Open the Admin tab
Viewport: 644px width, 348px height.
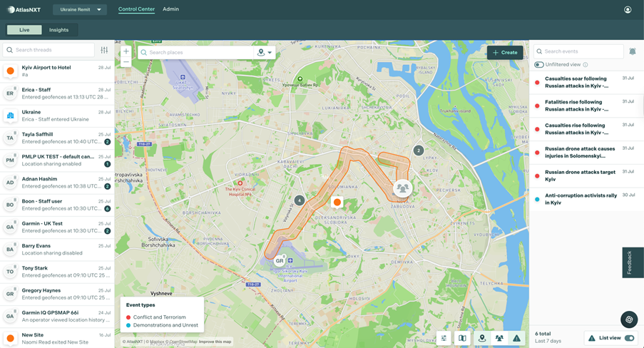(x=170, y=9)
